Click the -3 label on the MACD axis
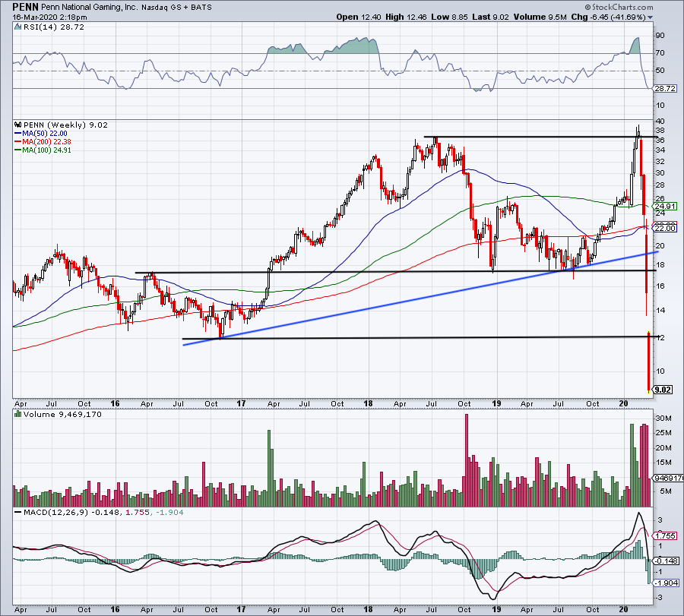The width and height of the screenshot is (684, 616). [x=658, y=598]
